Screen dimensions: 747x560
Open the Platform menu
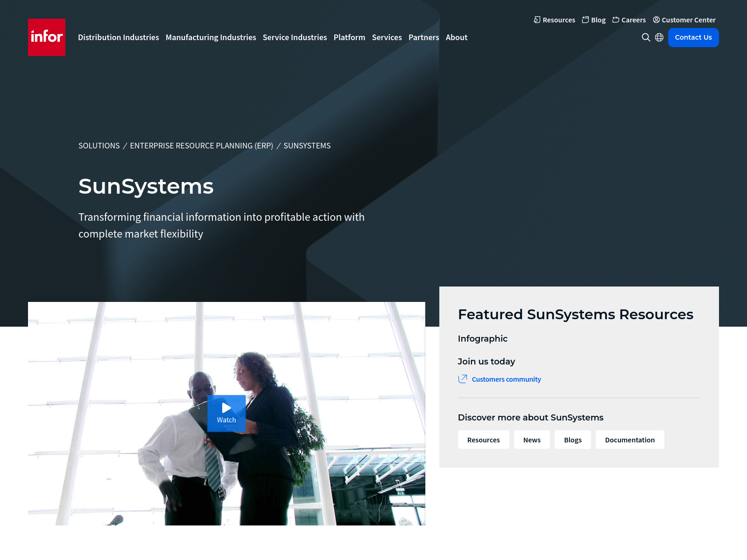[x=350, y=37]
